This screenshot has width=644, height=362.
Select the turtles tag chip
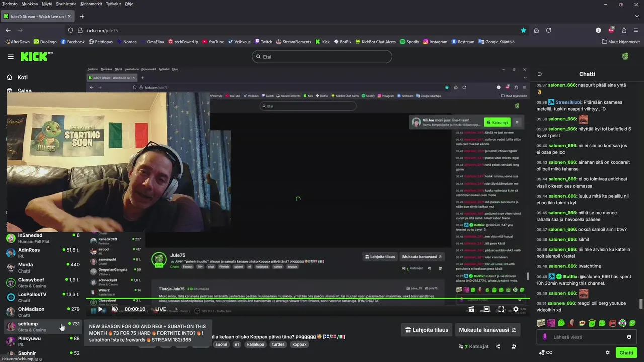tap(278, 344)
